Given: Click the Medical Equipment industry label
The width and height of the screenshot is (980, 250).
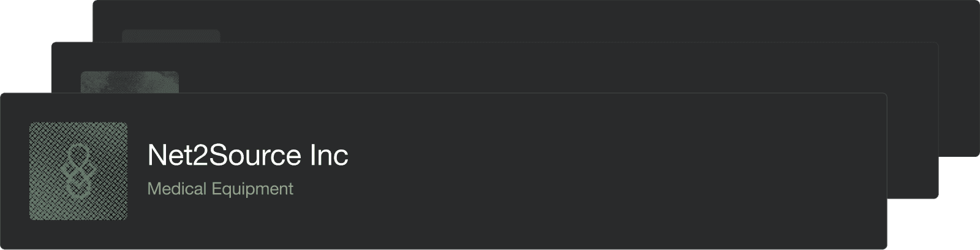Looking at the screenshot, I should pos(220,189).
